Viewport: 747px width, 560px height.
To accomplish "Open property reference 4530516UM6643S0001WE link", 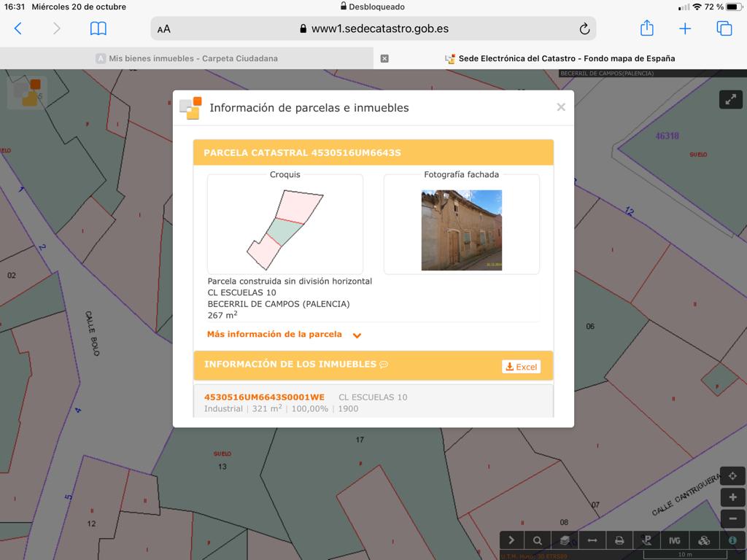I will pos(264,397).
